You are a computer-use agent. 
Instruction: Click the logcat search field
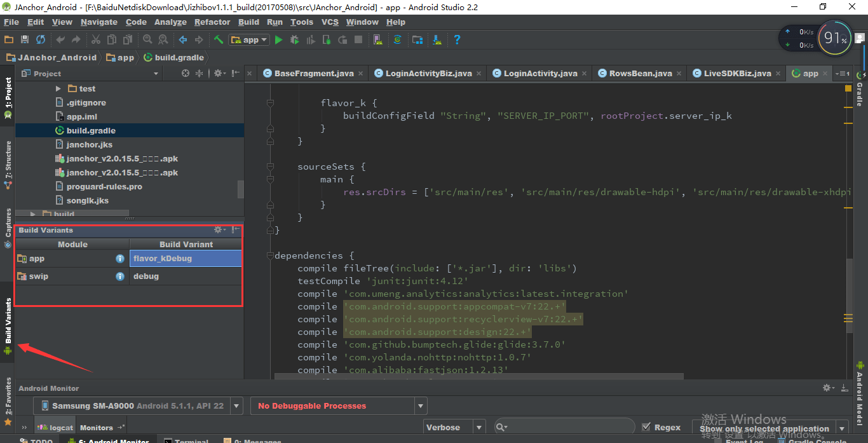(566, 426)
